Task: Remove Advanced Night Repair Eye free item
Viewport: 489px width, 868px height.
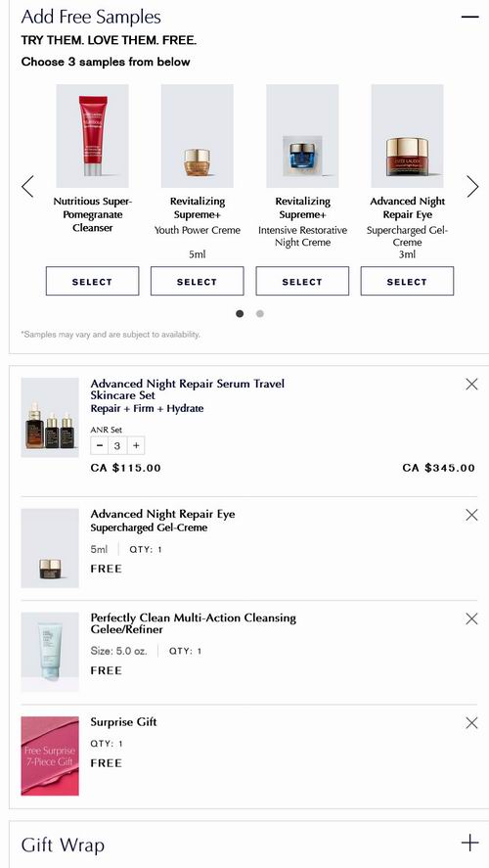Action: pos(471,515)
